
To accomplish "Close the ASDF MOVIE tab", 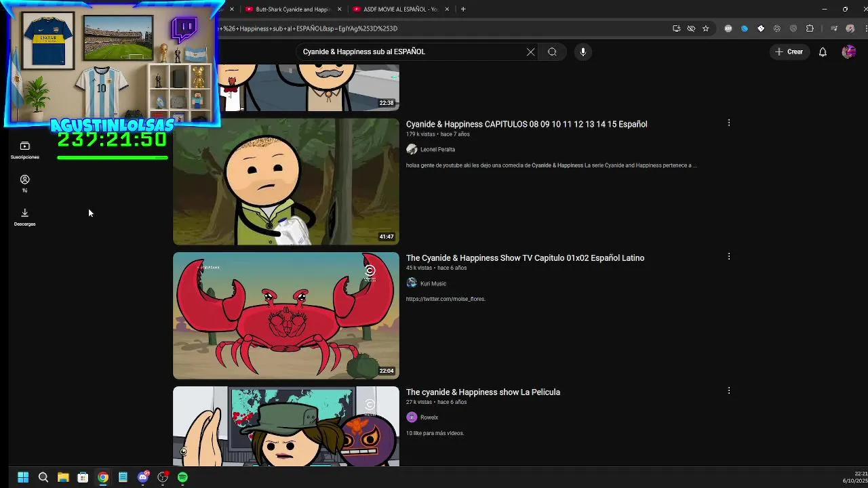I will (x=447, y=9).
